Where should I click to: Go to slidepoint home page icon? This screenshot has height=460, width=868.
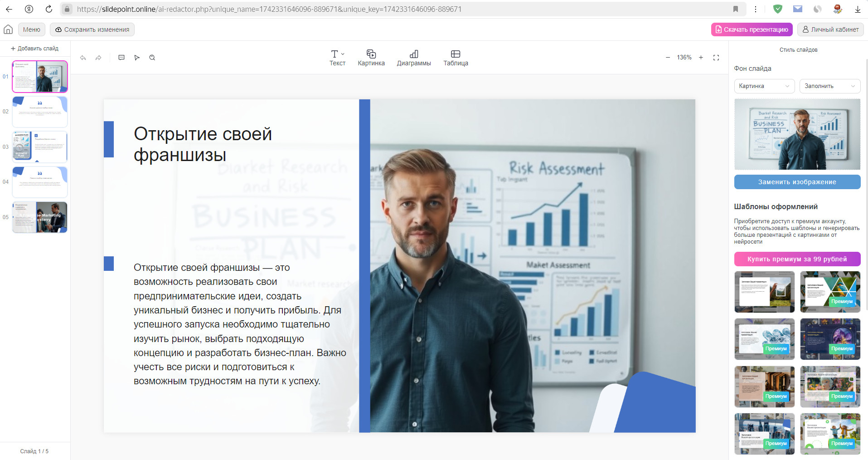tap(8, 29)
